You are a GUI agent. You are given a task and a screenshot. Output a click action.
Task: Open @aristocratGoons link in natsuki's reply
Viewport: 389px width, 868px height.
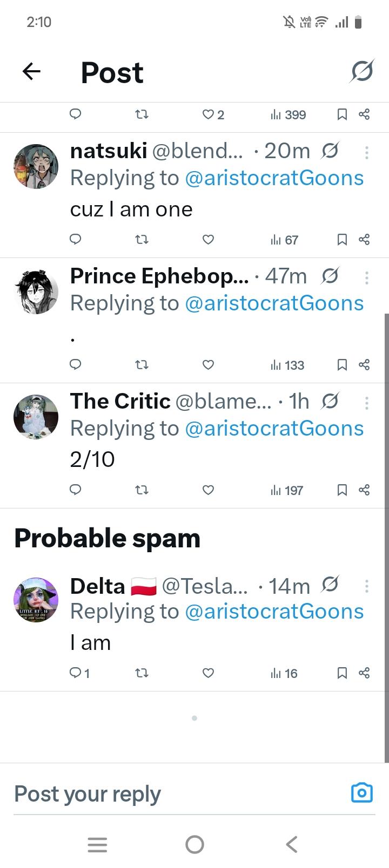[274, 178]
